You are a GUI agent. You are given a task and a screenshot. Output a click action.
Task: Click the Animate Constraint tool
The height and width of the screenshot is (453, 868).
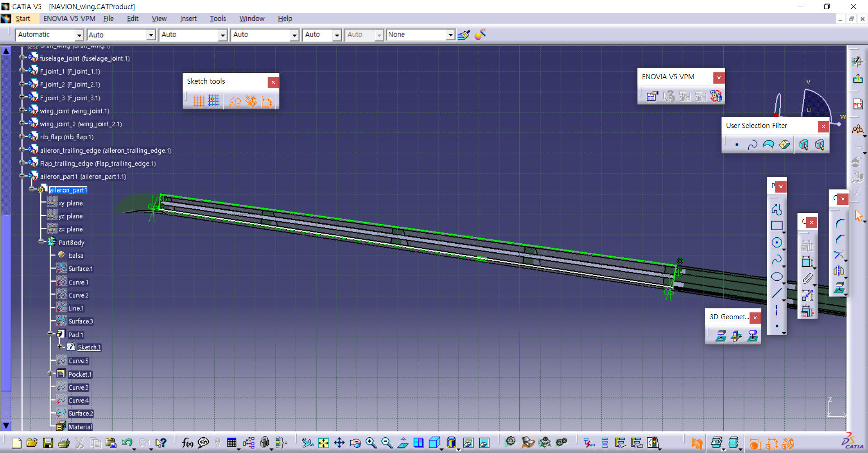(x=807, y=295)
